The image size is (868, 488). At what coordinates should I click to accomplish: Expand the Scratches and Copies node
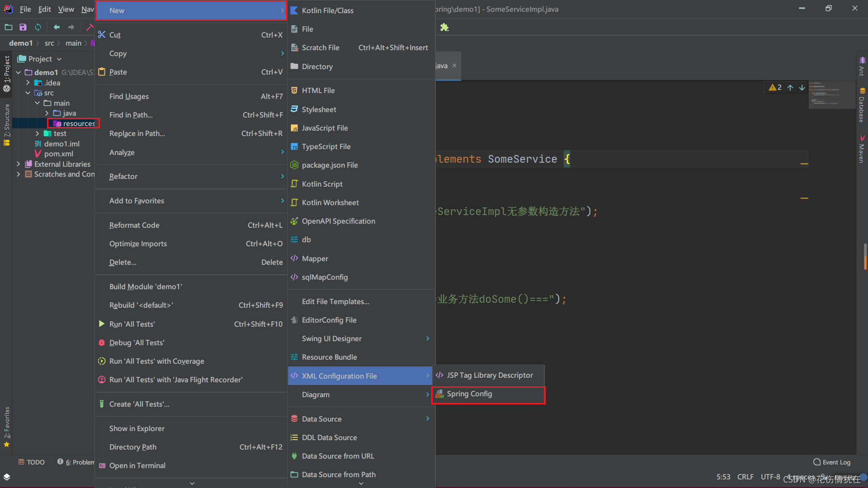tap(19, 174)
